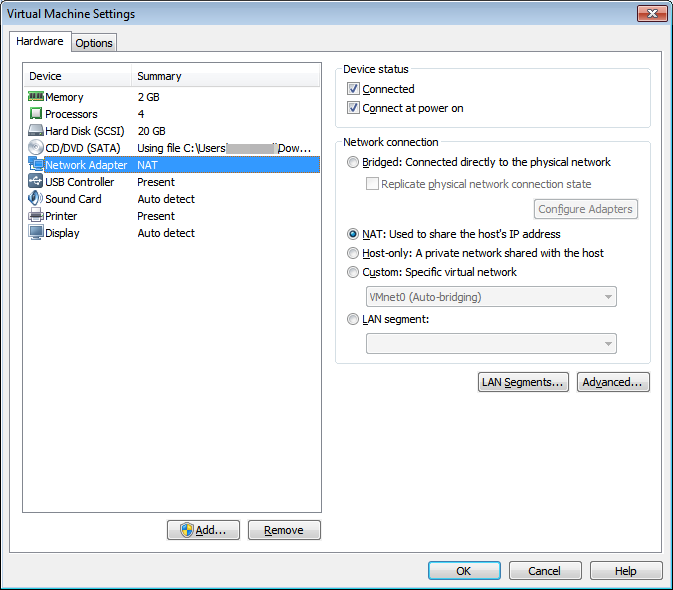This screenshot has width=673, height=590.
Task: Click the CD/DVD (SATA) disc icon
Action: [x=36, y=148]
